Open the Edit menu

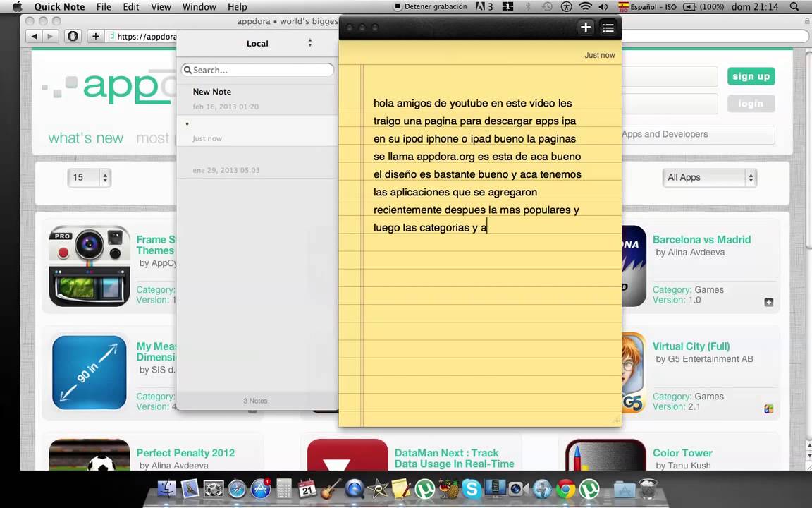point(131,7)
